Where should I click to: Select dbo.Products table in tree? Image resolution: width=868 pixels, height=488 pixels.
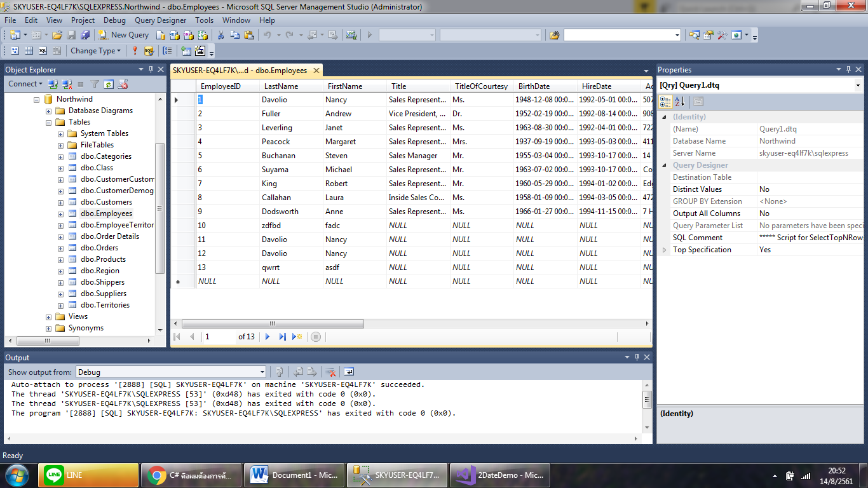pyautogui.click(x=103, y=259)
